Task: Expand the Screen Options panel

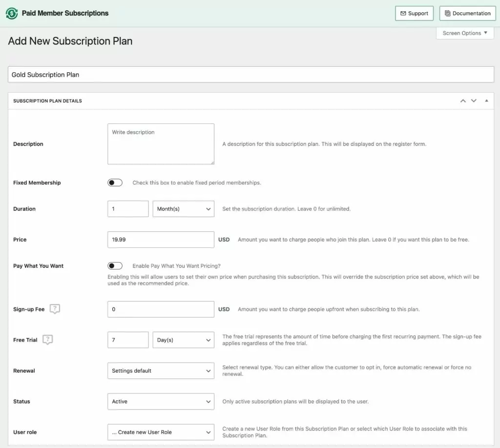Action: coord(465,33)
